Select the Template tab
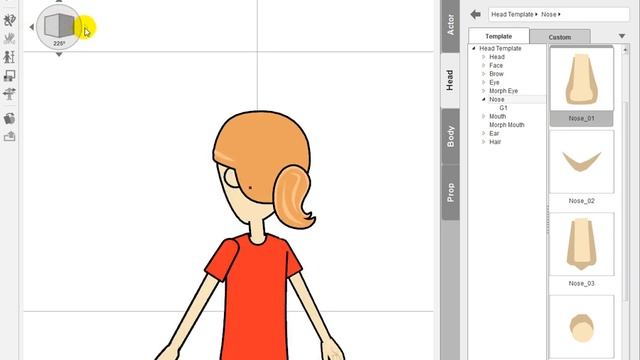640x360 pixels. pos(499,36)
